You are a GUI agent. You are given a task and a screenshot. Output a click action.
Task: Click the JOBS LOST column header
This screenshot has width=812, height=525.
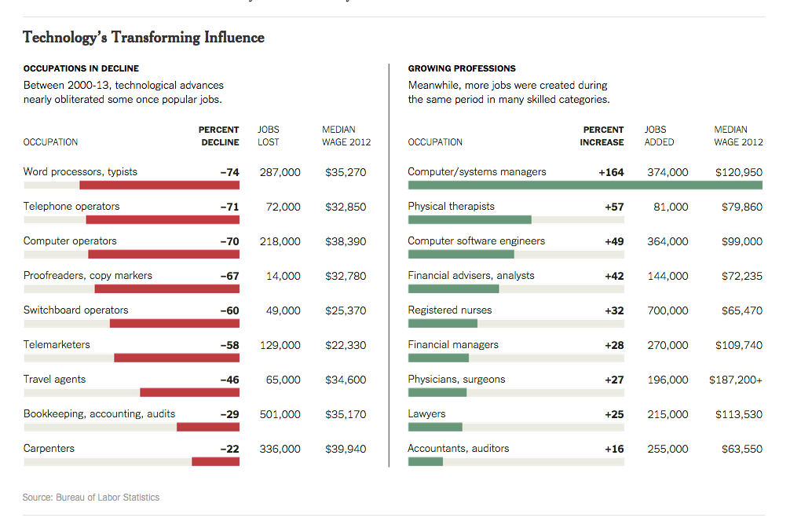(269, 136)
